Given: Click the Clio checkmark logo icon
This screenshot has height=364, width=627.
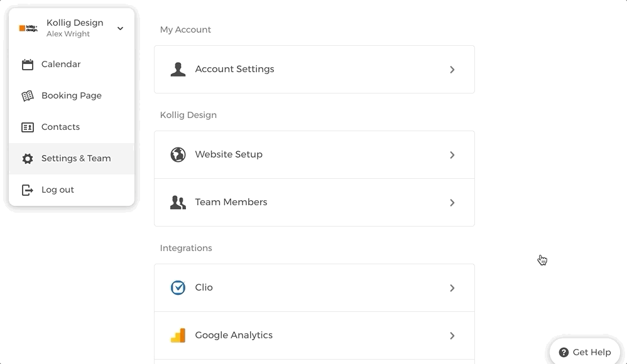Looking at the screenshot, I should [178, 287].
